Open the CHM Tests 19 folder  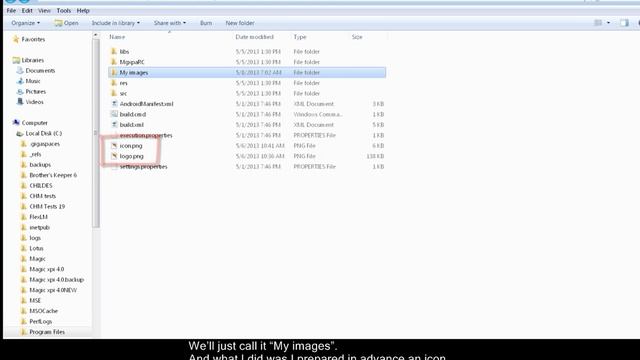pyautogui.click(x=47, y=207)
